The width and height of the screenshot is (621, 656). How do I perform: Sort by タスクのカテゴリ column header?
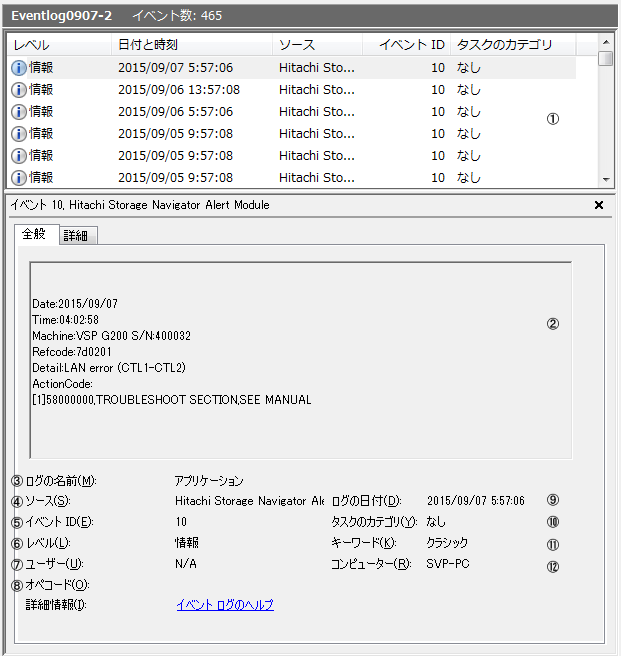513,45
